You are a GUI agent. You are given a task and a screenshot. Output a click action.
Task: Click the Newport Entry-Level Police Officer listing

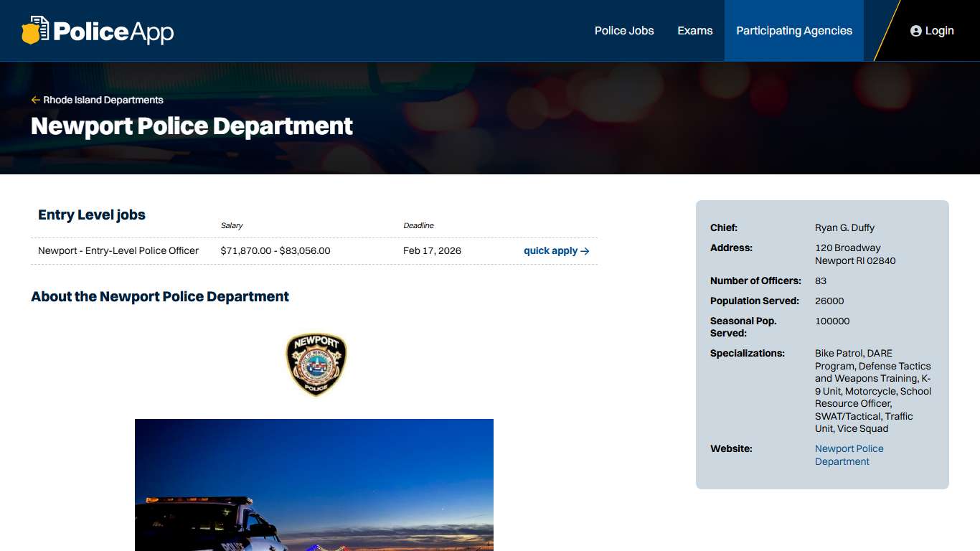click(x=118, y=251)
